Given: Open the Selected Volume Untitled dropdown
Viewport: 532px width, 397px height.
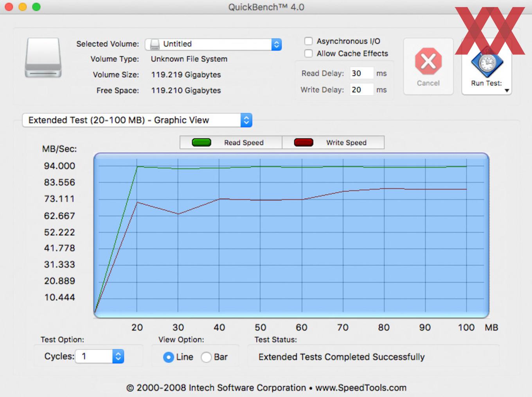Looking at the screenshot, I should coord(213,44).
